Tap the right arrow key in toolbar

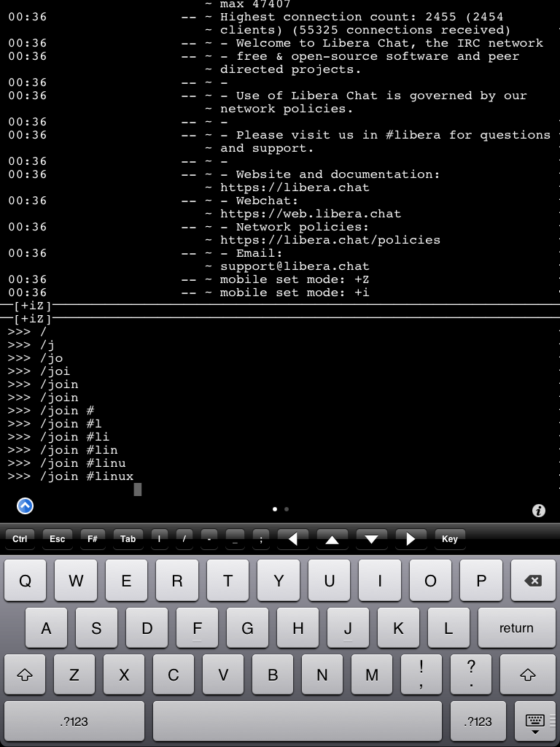pyautogui.click(x=411, y=539)
